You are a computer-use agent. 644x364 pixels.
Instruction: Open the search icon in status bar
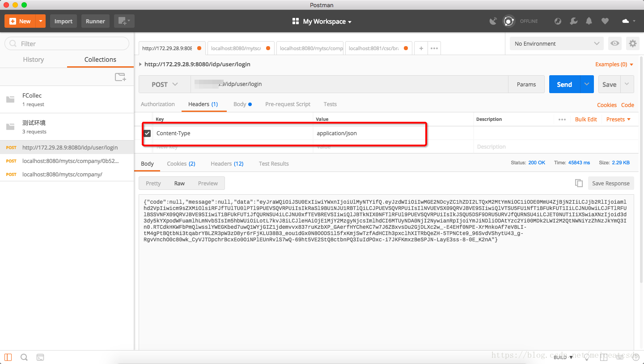24,357
